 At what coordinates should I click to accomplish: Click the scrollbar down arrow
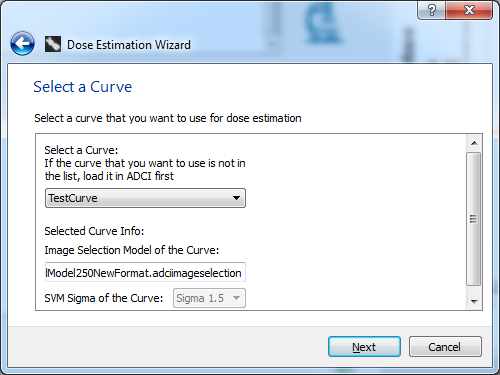click(x=474, y=301)
